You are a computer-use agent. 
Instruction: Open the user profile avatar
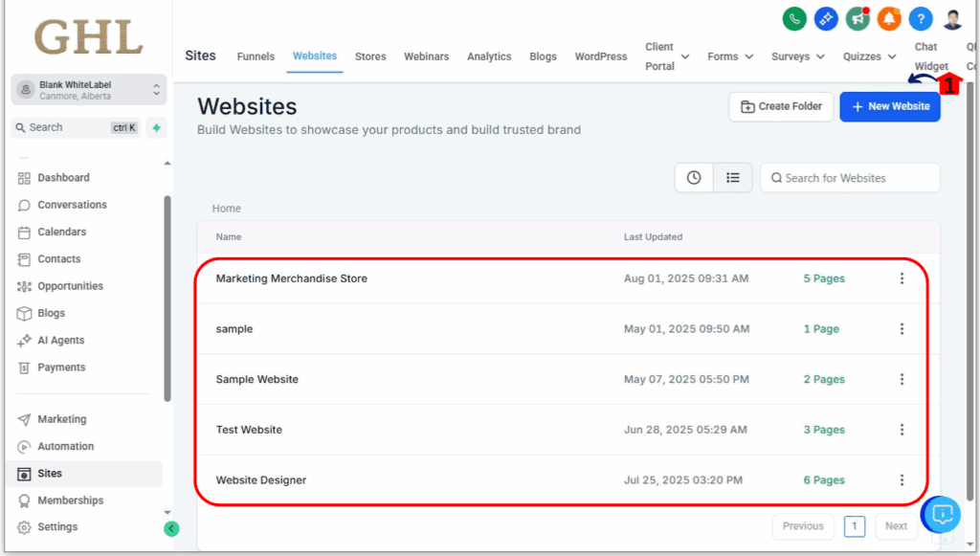click(952, 19)
